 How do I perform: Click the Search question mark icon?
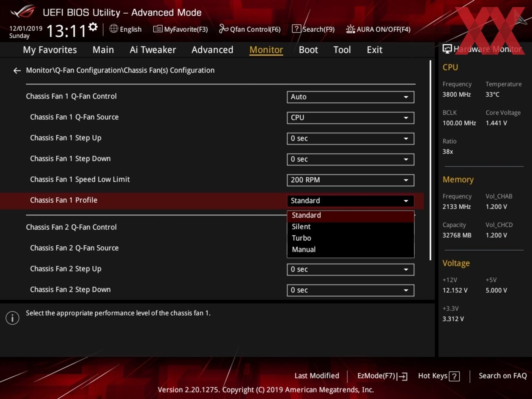pyautogui.click(x=297, y=29)
